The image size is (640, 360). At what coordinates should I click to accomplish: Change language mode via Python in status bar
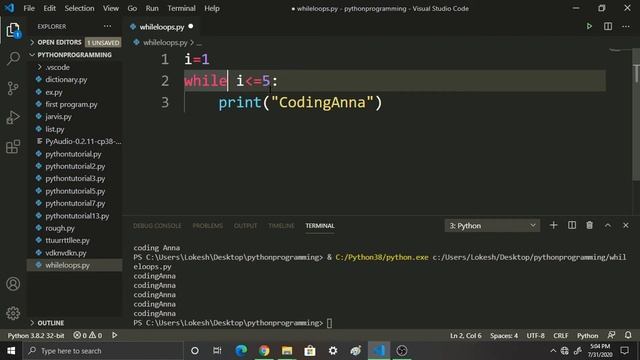coord(587,335)
